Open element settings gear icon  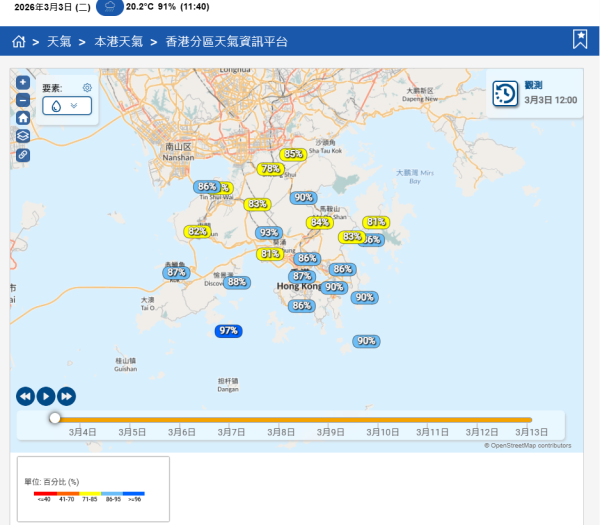point(87,88)
